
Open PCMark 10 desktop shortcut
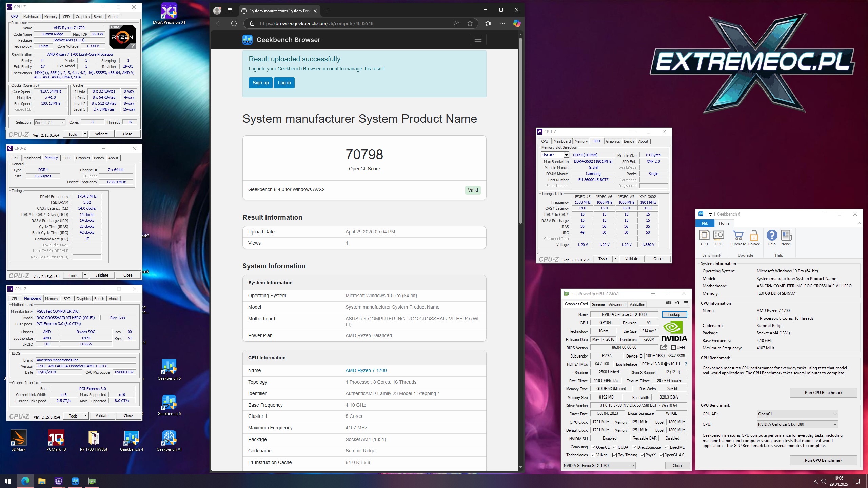point(56,441)
